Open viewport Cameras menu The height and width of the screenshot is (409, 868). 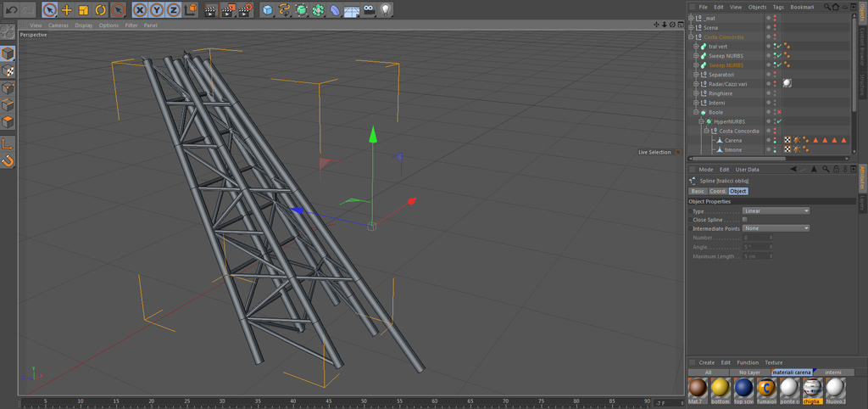click(x=58, y=25)
